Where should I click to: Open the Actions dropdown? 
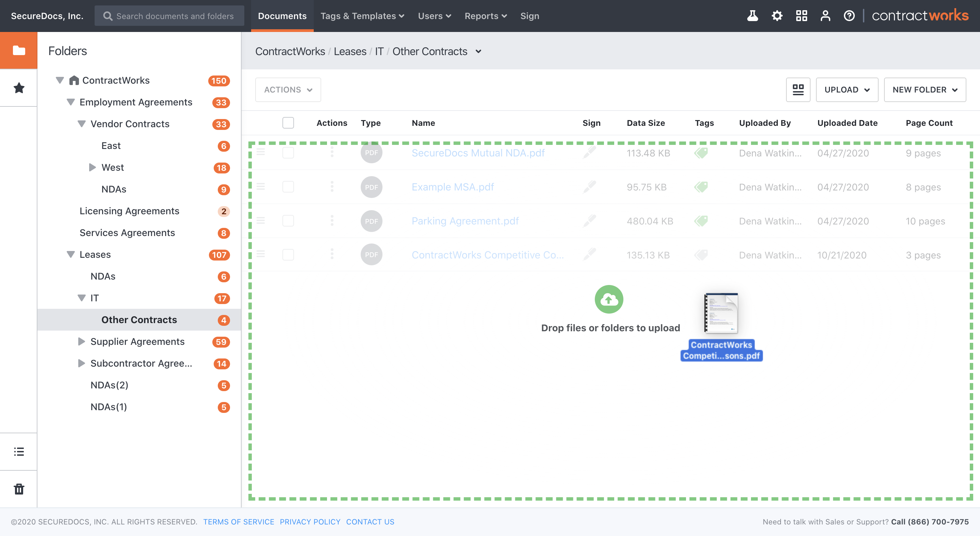[288, 89]
